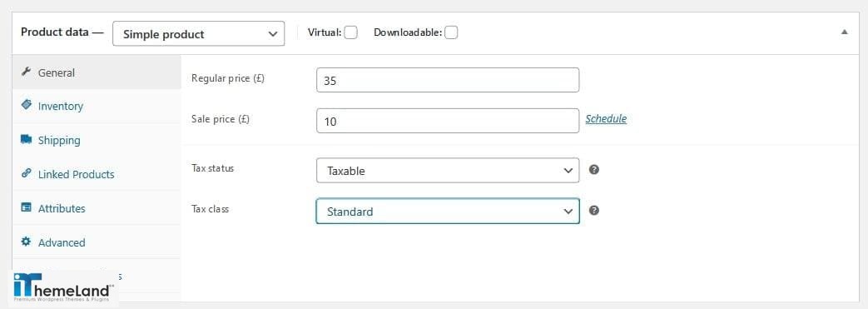Screen dimensions: 868x309
Task: Click the Shipping truck icon
Action: [x=26, y=139]
